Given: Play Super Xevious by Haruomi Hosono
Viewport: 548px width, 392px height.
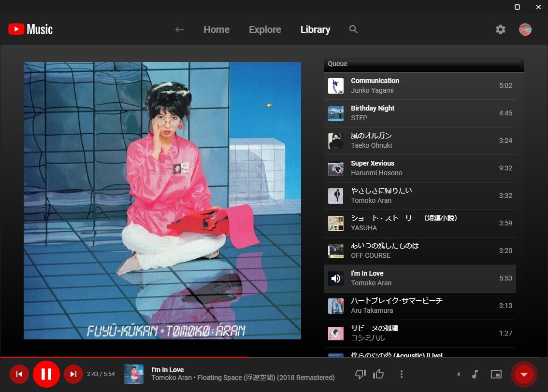Looking at the screenshot, I should (420, 168).
